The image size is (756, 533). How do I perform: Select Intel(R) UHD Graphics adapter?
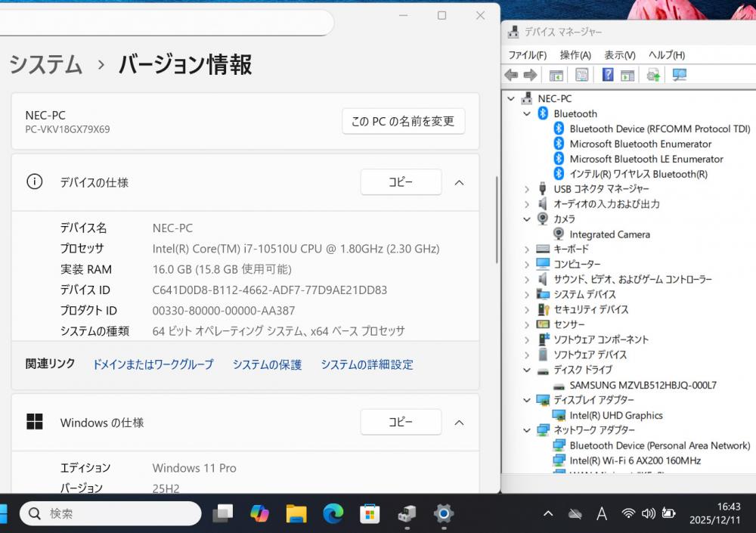(615, 415)
